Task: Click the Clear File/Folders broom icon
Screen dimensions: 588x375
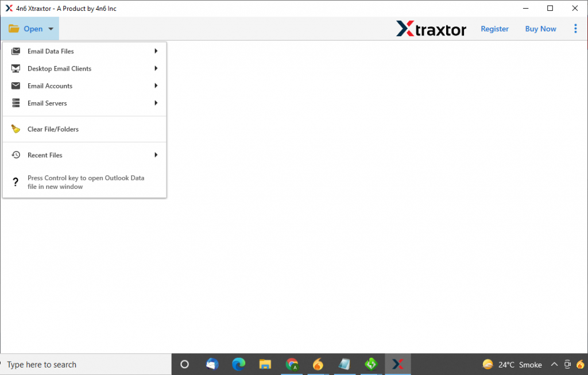Action: point(16,129)
